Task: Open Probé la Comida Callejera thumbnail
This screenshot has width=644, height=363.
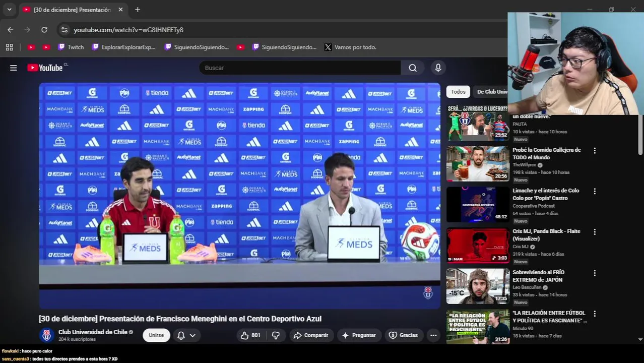Action: point(478,163)
